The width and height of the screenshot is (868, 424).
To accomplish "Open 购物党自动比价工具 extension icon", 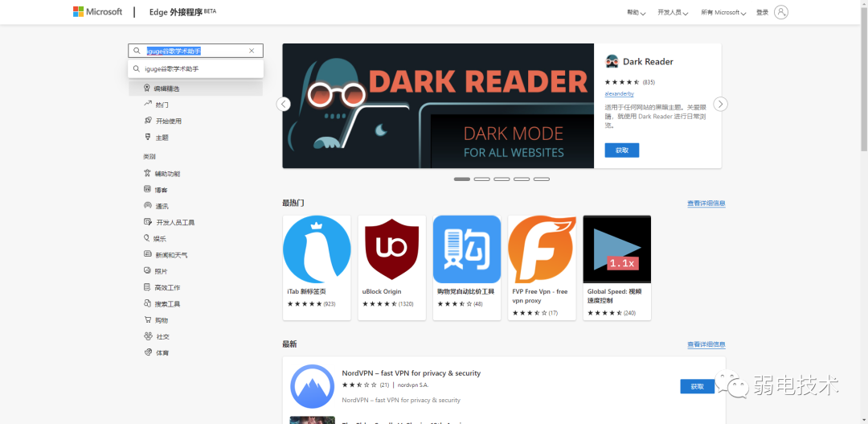I will pos(467,249).
